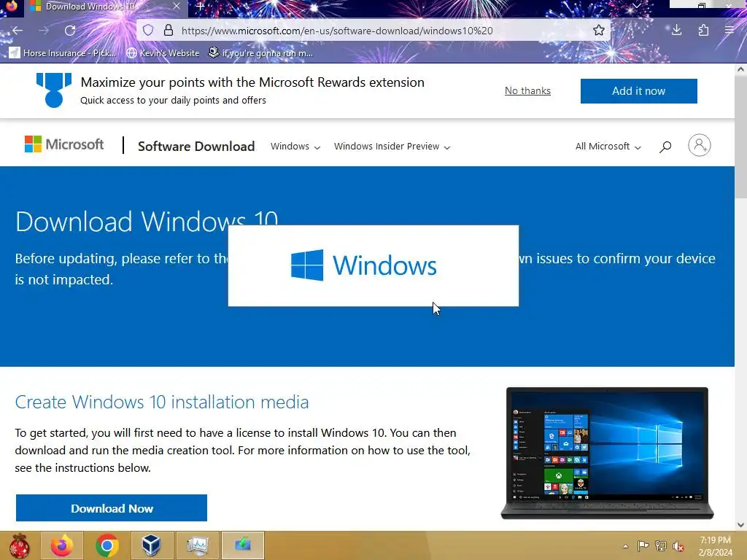Click the Create Windows 10 installation media heading
Screen dimensions: 747x560
(162, 402)
